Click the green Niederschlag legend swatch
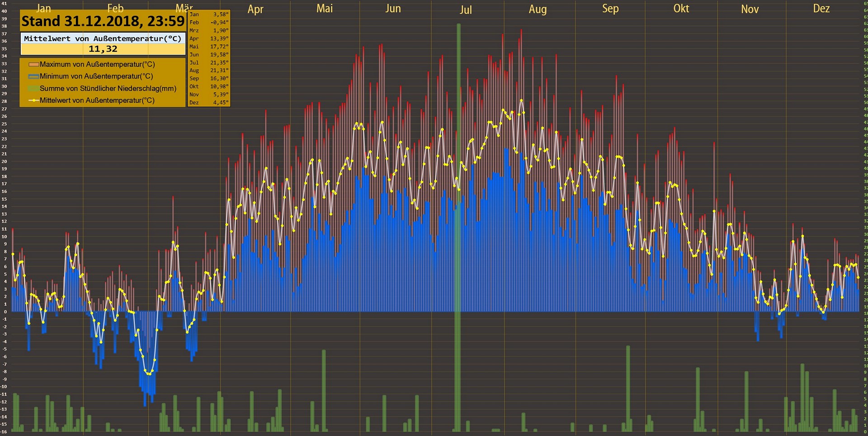The image size is (868, 436). 33,89
